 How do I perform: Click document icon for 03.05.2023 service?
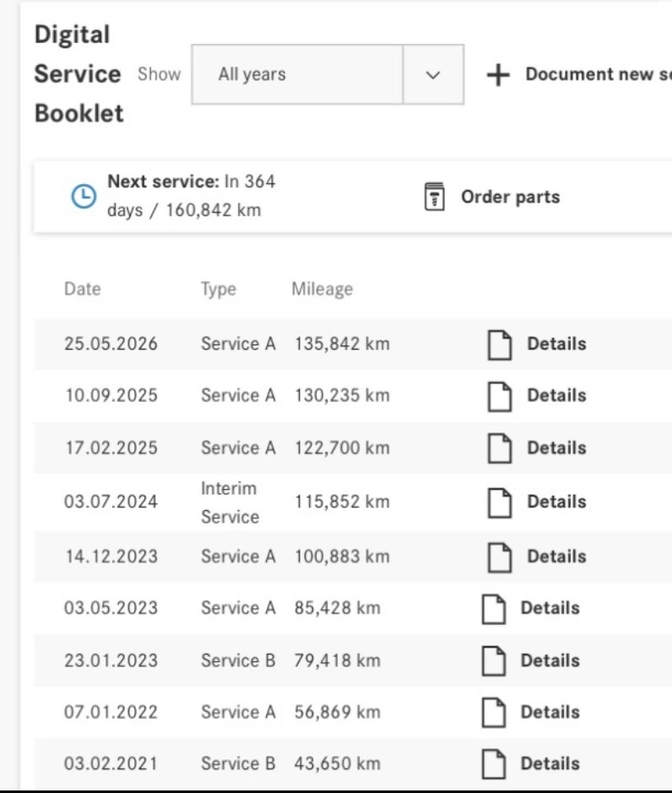pyautogui.click(x=494, y=610)
